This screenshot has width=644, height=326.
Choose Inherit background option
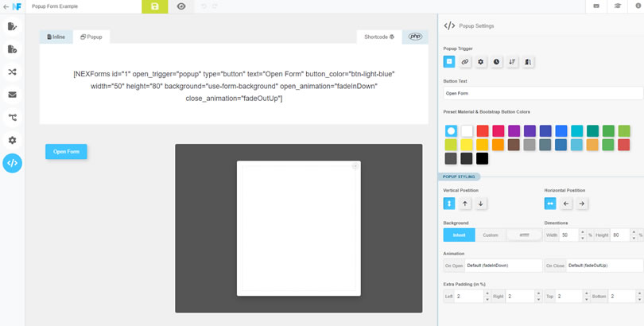[x=460, y=235]
